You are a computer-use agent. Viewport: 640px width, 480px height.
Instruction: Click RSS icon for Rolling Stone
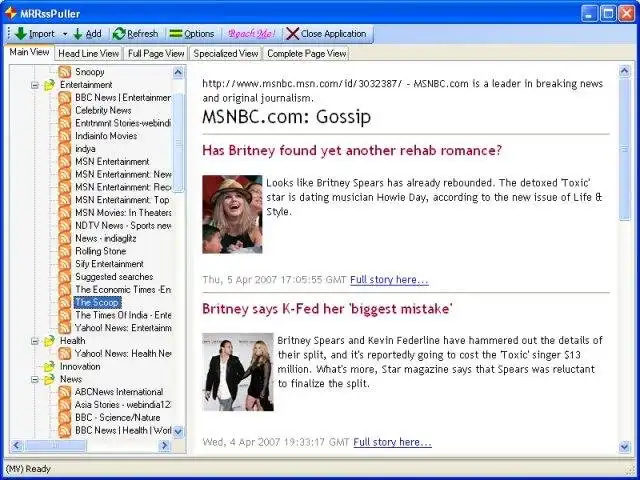(64, 251)
